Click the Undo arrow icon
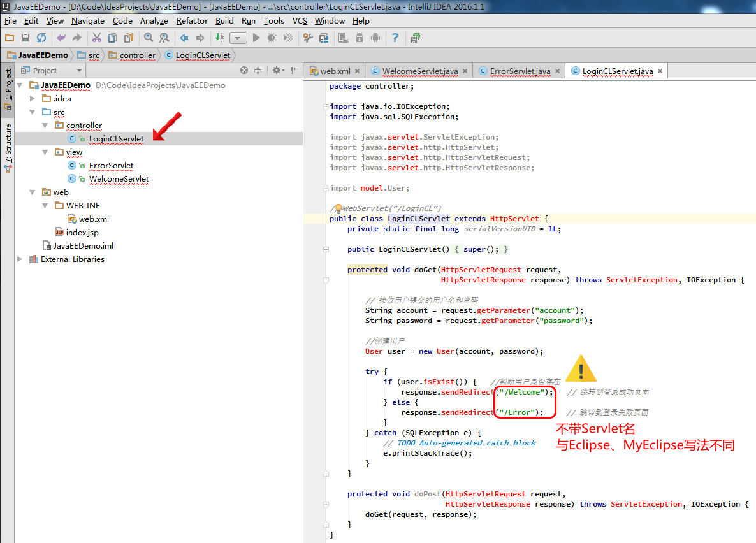 tap(61, 38)
